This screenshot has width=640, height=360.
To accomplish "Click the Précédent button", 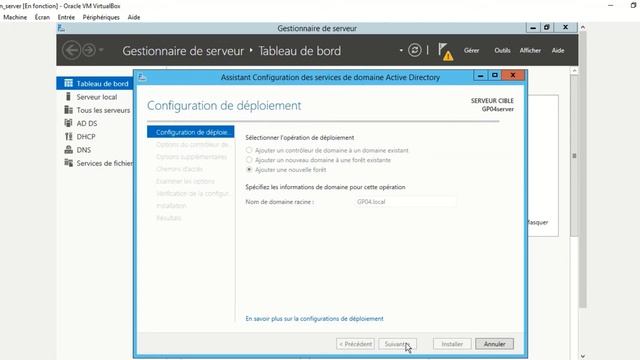I will click(x=355, y=344).
